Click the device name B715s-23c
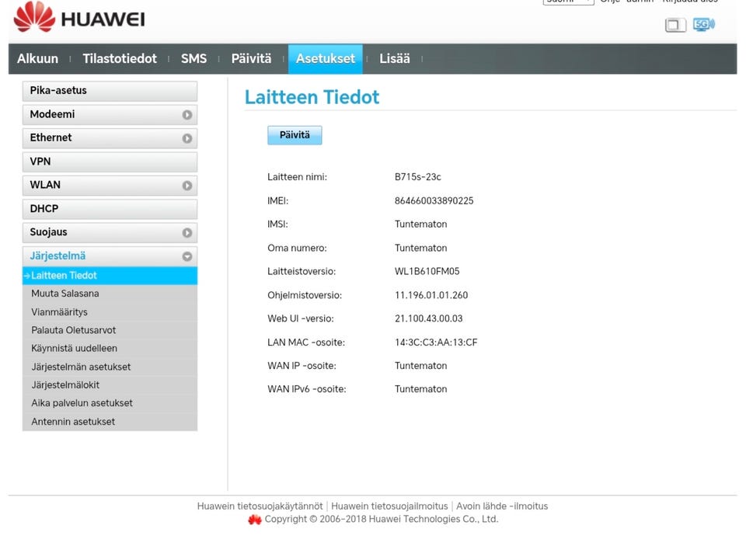Screen dimensions: 746x560 coord(418,177)
